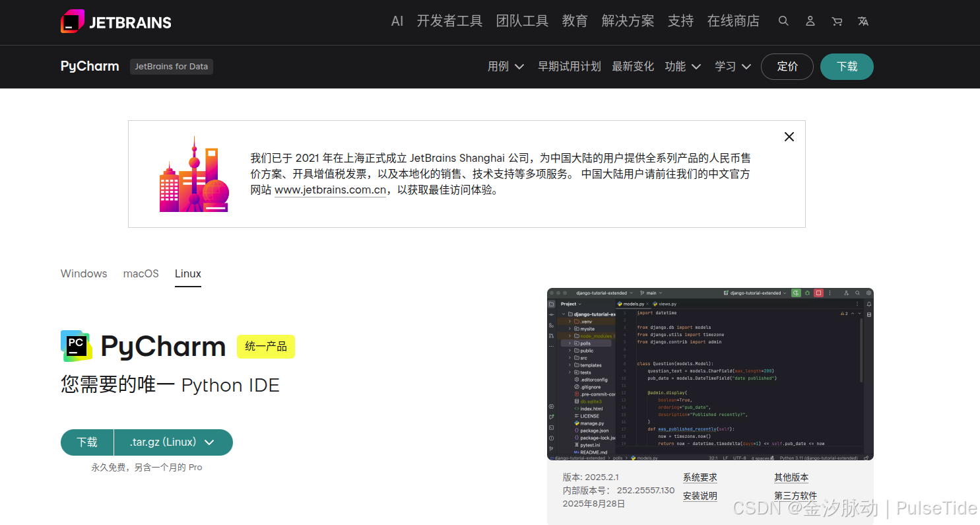The image size is (980, 525).
Task: Open the language switcher icon
Action: click(x=863, y=21)
